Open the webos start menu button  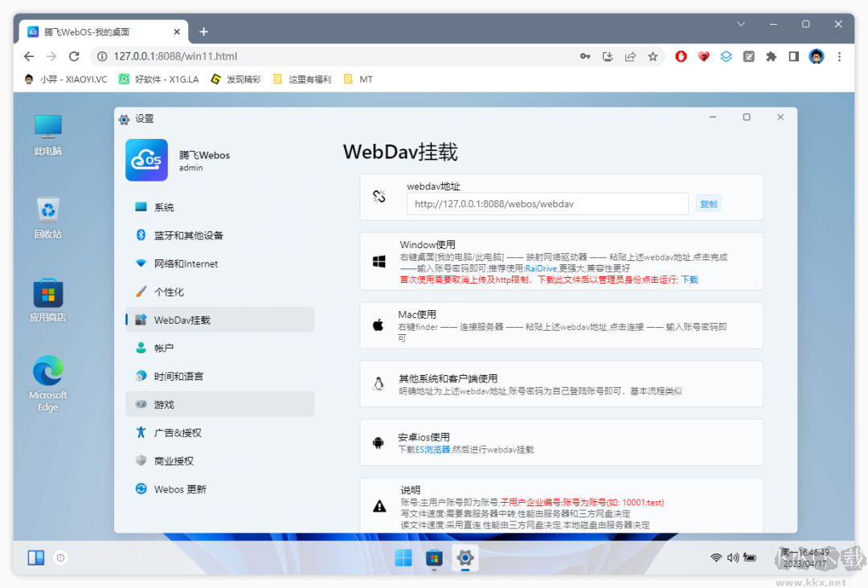(x=403, y=558)
